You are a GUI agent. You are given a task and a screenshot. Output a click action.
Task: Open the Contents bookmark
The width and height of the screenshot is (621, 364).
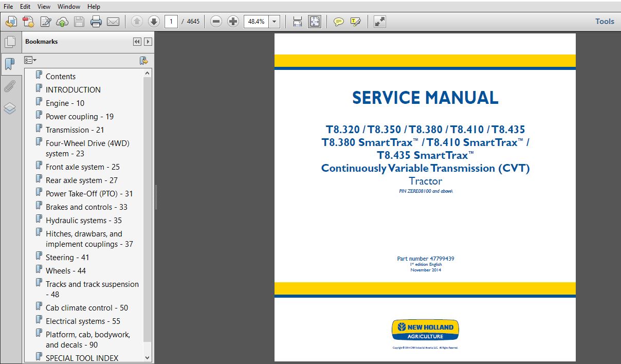coord(61,76)
